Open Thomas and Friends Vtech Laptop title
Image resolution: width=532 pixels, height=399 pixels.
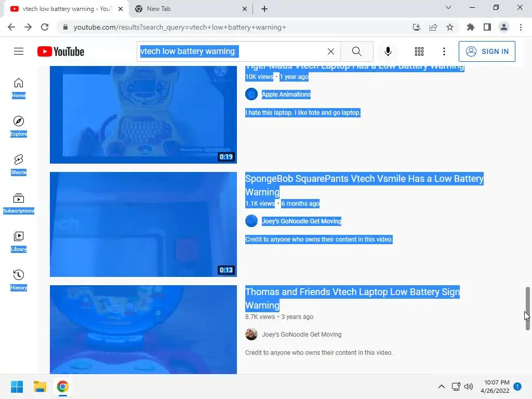tap(353, 299)
